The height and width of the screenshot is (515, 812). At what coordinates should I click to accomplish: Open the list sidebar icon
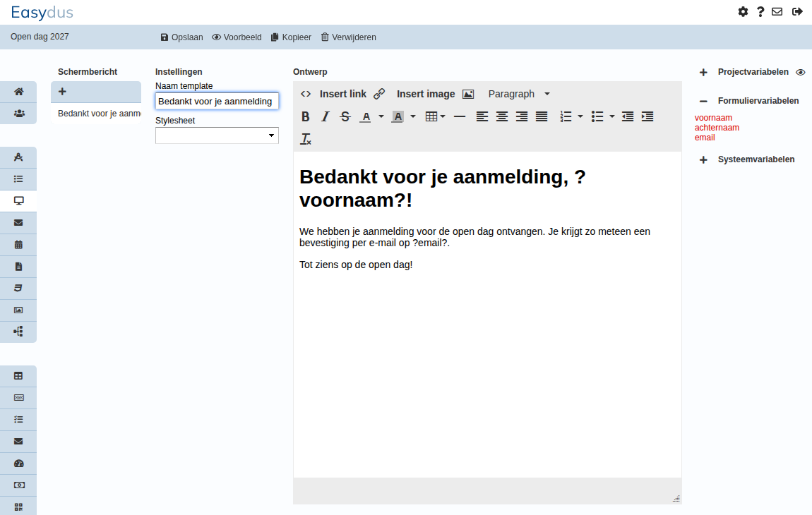tap(18, 179)
